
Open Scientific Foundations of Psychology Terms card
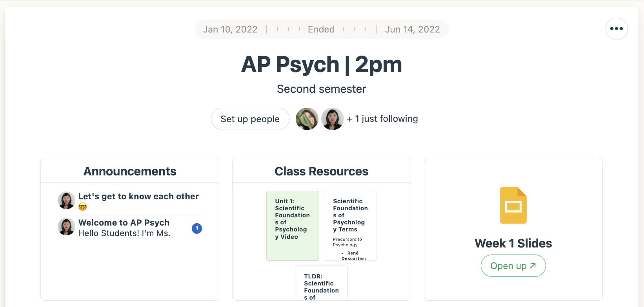(350, 226)
